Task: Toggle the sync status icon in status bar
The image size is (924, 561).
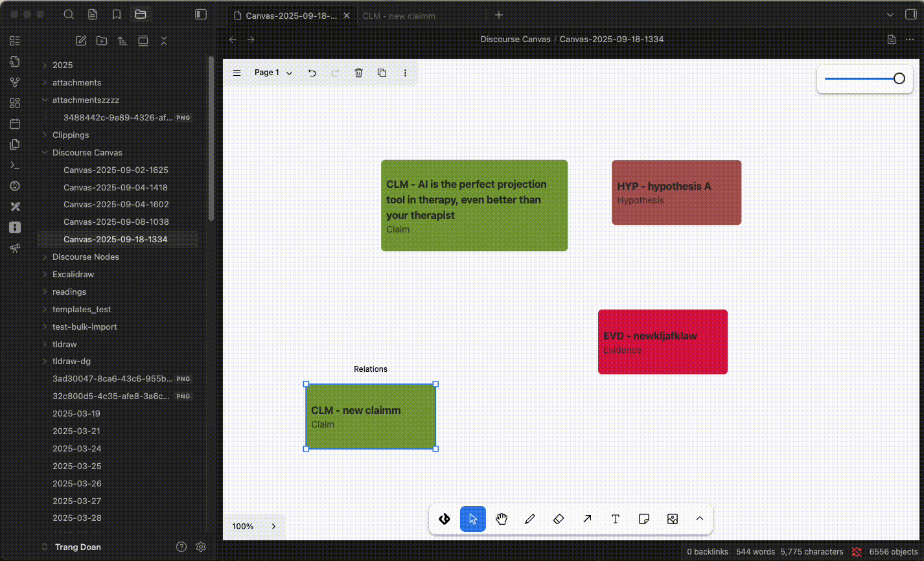Action: [x=857, y=552]
